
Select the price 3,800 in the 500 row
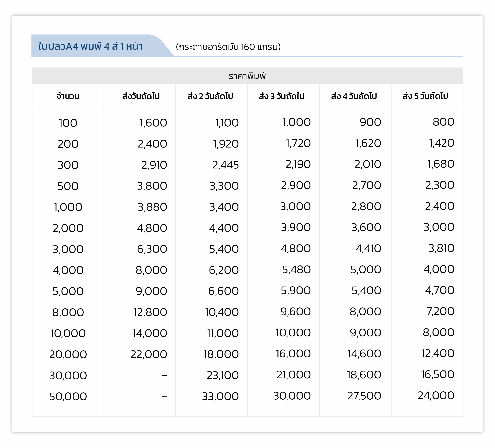coord(152,186)
